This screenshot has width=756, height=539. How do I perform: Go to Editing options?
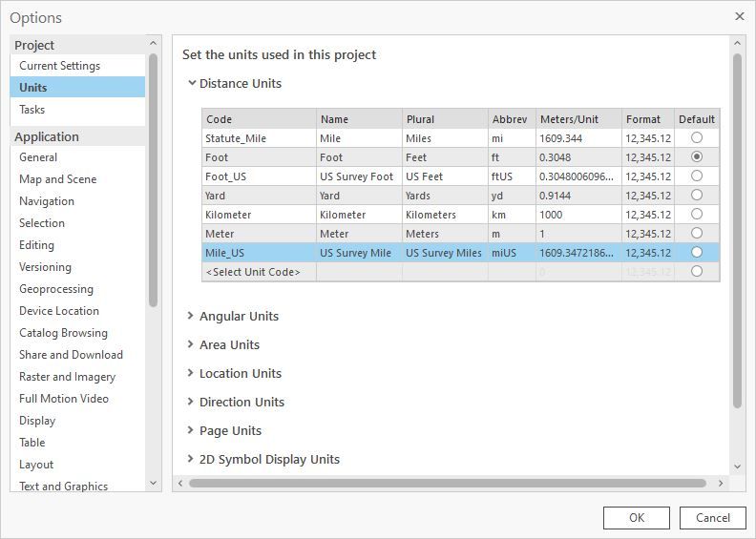coord(77,244)
